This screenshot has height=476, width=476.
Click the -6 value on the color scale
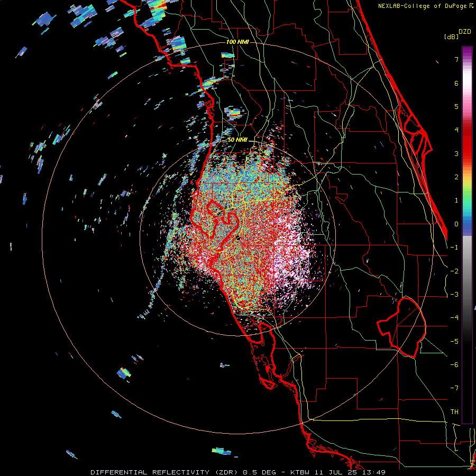coord(454,365)
